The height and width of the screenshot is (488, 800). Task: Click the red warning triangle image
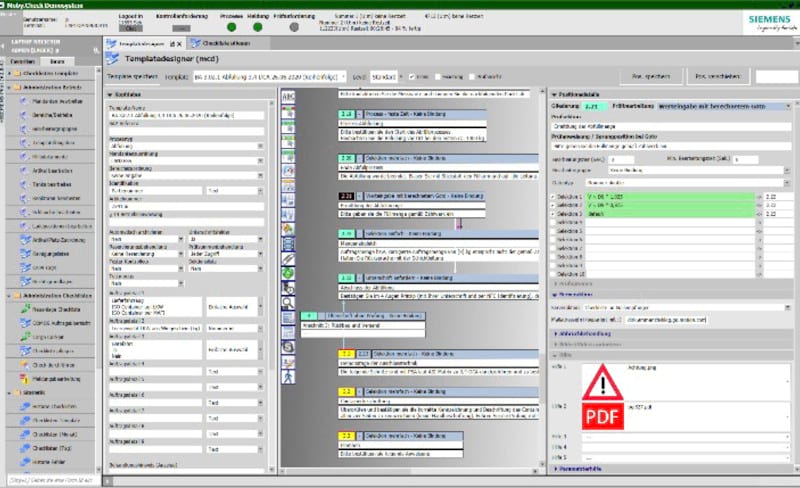600,379
